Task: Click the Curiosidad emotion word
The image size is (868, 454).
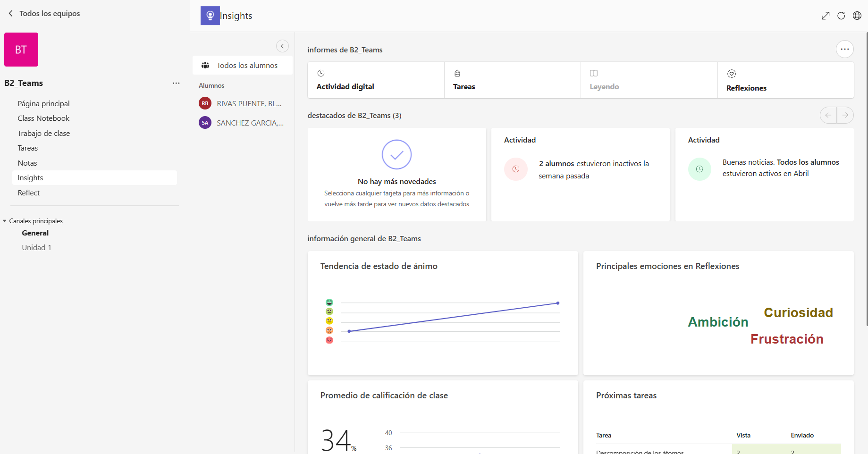Action: pyautogui.click(x=798, y=312)
